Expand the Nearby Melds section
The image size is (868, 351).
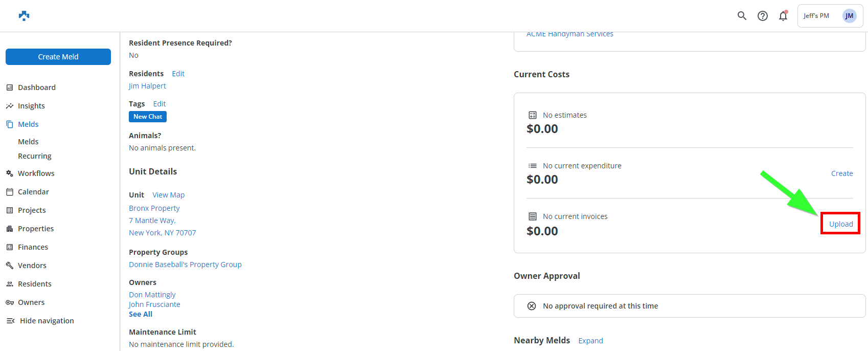pyautogui.click(x=590, y=341)
